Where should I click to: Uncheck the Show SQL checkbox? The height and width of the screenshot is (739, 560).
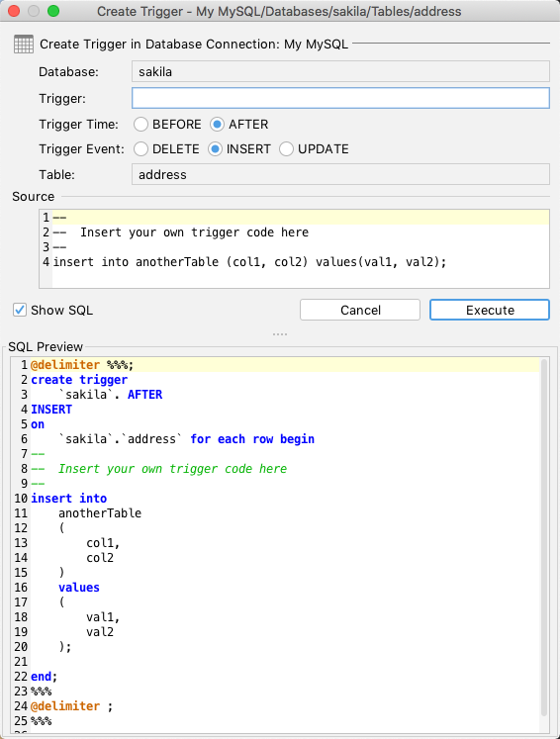pyautogui.click(x=20, y=310)
